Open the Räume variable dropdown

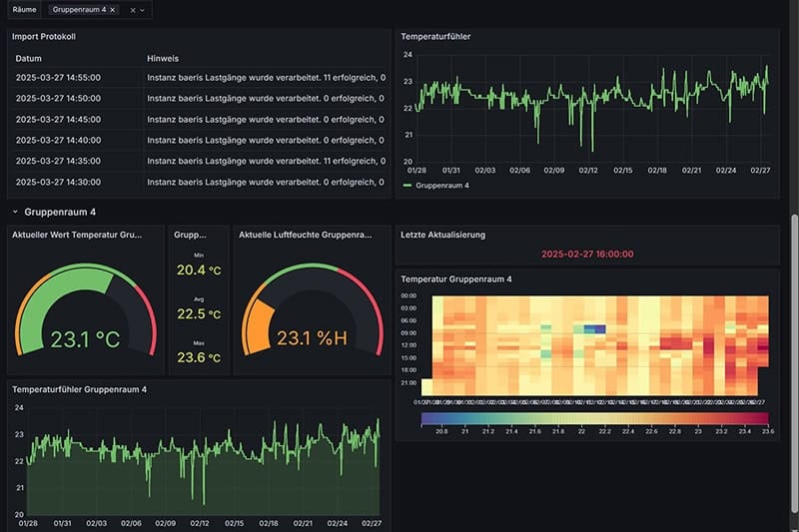pos(144,10)
